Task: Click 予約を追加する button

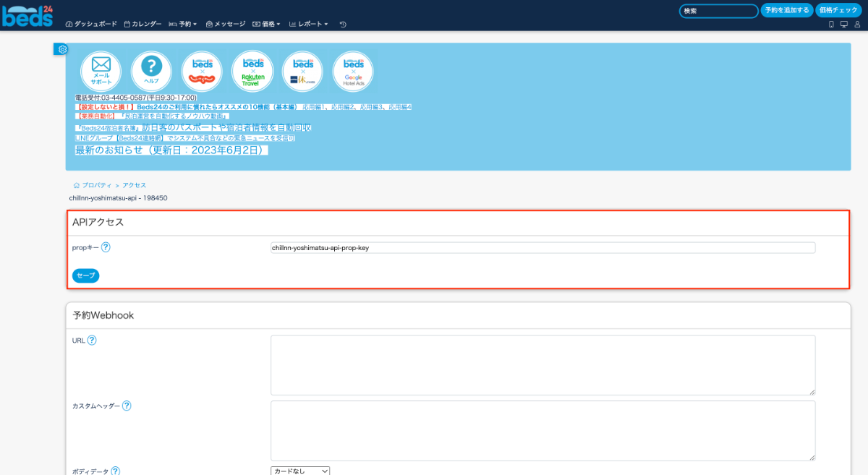Action: (786, 10)
